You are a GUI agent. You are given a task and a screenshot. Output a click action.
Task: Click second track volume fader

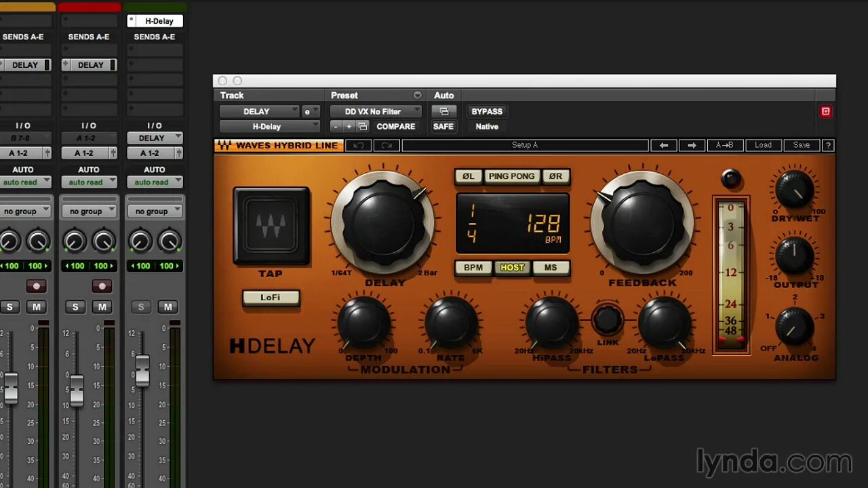coord(77,390)
